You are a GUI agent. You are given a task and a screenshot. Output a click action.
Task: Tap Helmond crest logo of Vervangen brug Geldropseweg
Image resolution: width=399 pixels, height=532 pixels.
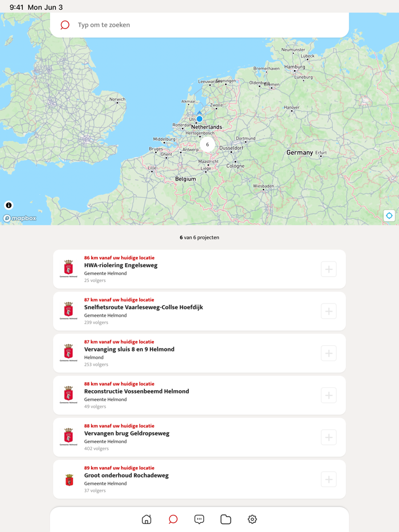(68, 437)
